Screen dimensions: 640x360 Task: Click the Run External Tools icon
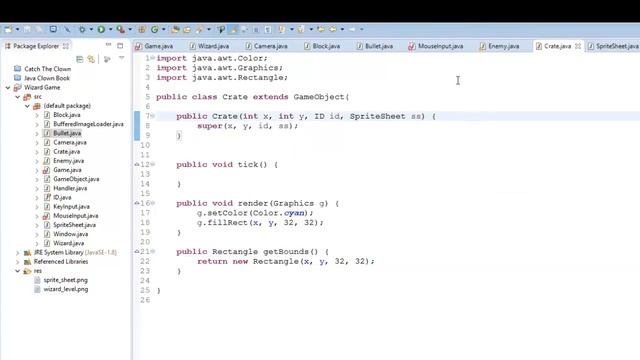coord(120,29)
